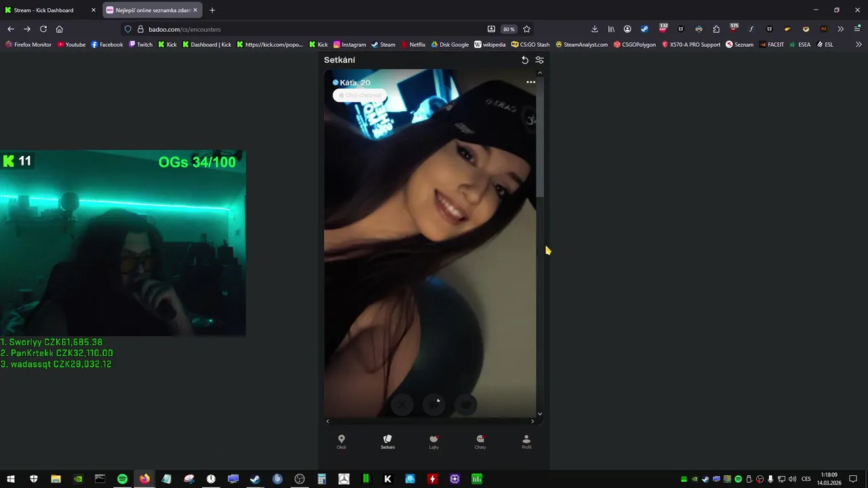The image size is (868, 488).
Task: Click the profile card vertical scrollbar thumb
Action: point(540,137)
